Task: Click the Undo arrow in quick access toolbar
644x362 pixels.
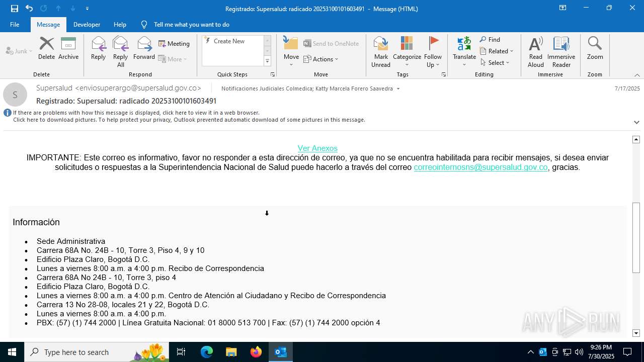Action: (x=29, y=9)
